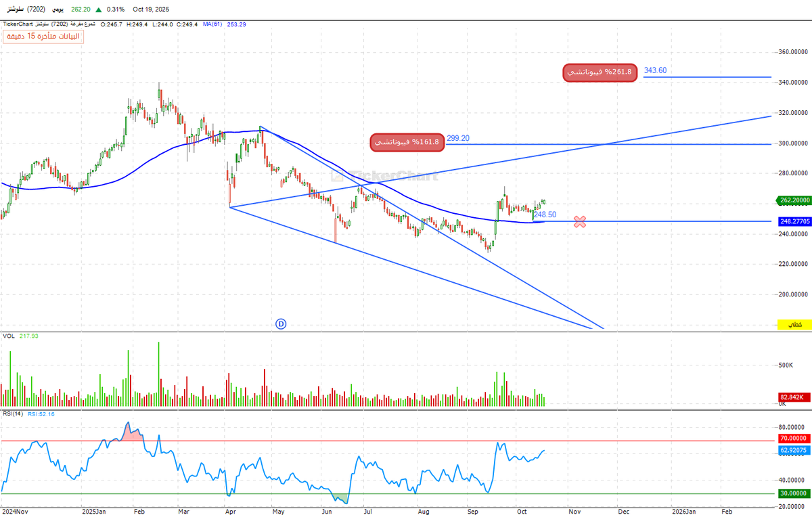Click the green up-arrow beside 262.20
Viewport: 812px width, 515px height.
tap(99, 9)
